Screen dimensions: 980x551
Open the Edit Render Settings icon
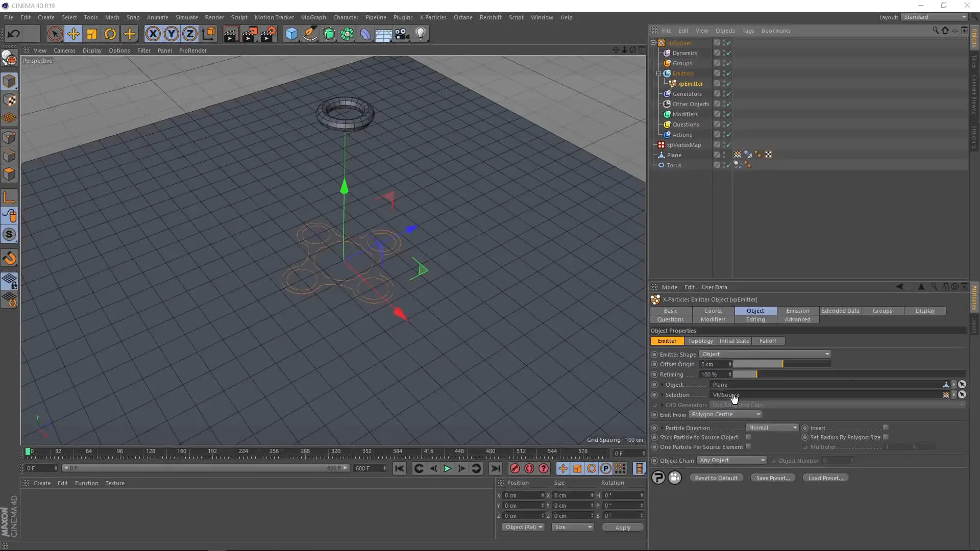coord(268,34)
